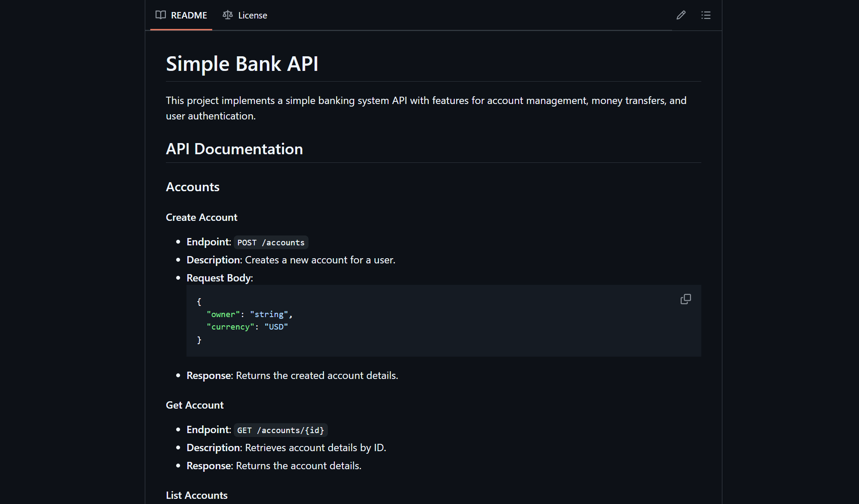This screenshot has height=504, width=859.
Task: Click the Simple Bank API heading
Action: tap(242, 64)
